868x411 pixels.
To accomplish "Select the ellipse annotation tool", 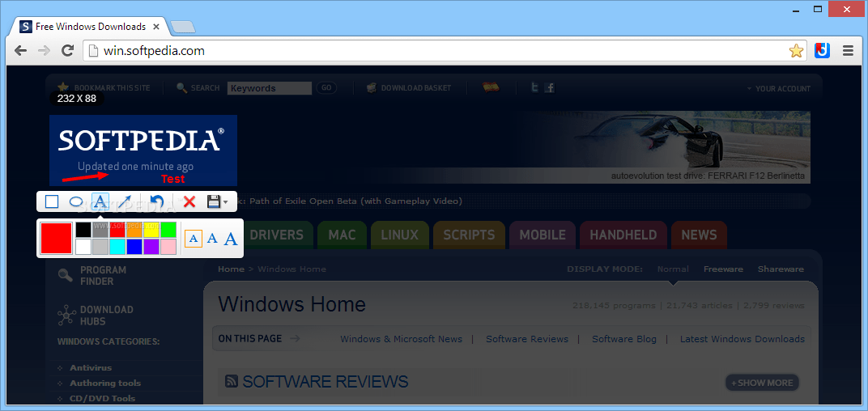I will 76,202.
